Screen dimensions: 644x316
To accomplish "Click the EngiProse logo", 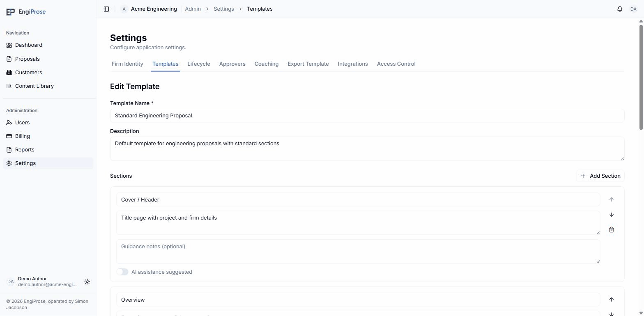I will pos(26,12).
